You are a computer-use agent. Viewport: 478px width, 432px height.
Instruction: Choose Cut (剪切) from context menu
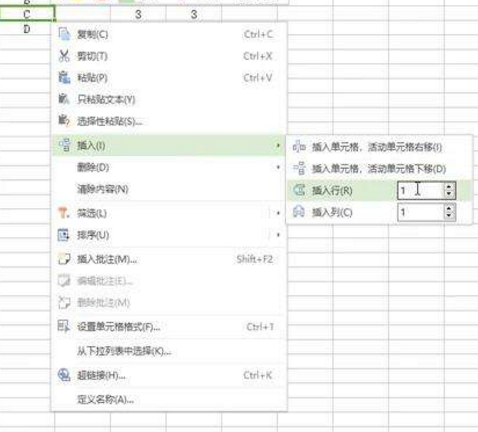click(x=169, y=56)
